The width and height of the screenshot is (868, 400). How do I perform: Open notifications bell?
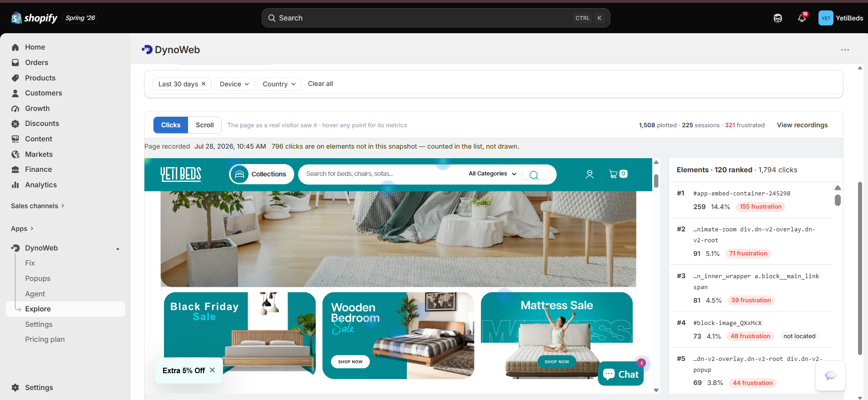coord(802,18)
